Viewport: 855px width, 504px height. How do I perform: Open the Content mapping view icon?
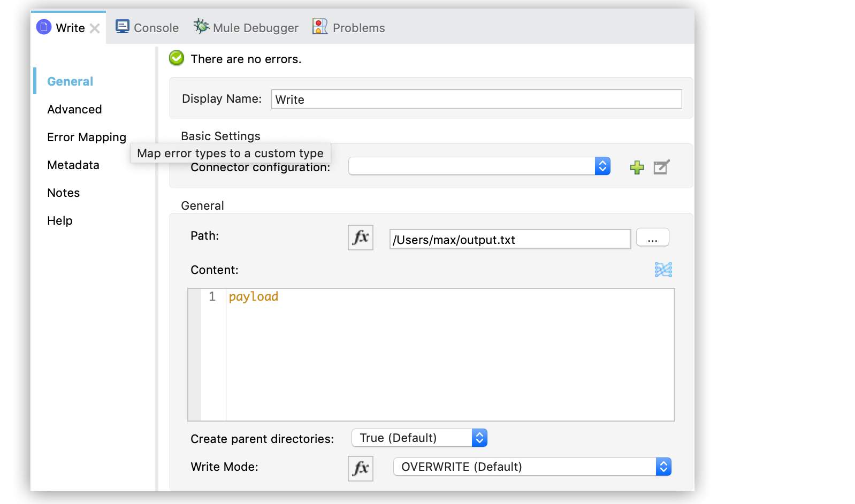pyautogui.click(x=663, y=270)
